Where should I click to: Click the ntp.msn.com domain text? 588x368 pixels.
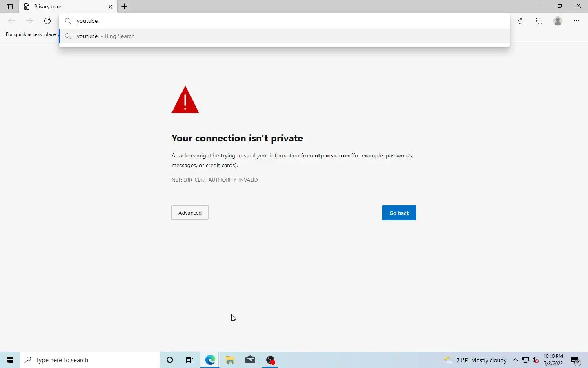(x=332, y=155)
